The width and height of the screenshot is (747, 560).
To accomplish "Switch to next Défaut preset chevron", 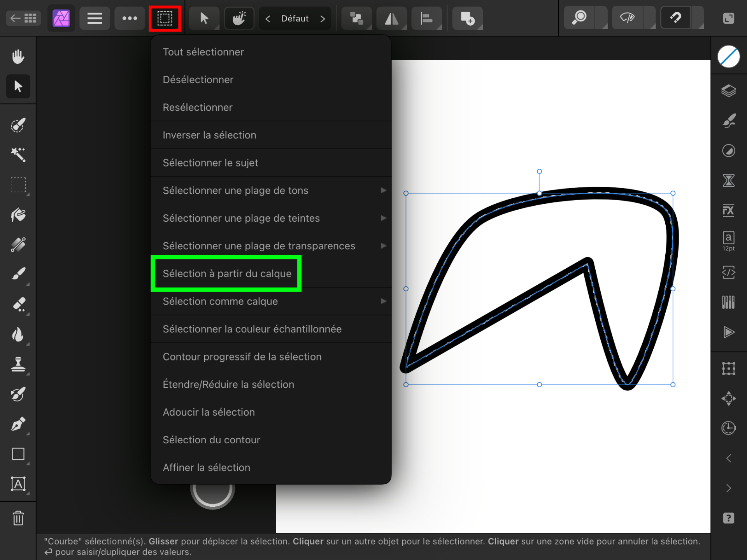I will point(323,19).
